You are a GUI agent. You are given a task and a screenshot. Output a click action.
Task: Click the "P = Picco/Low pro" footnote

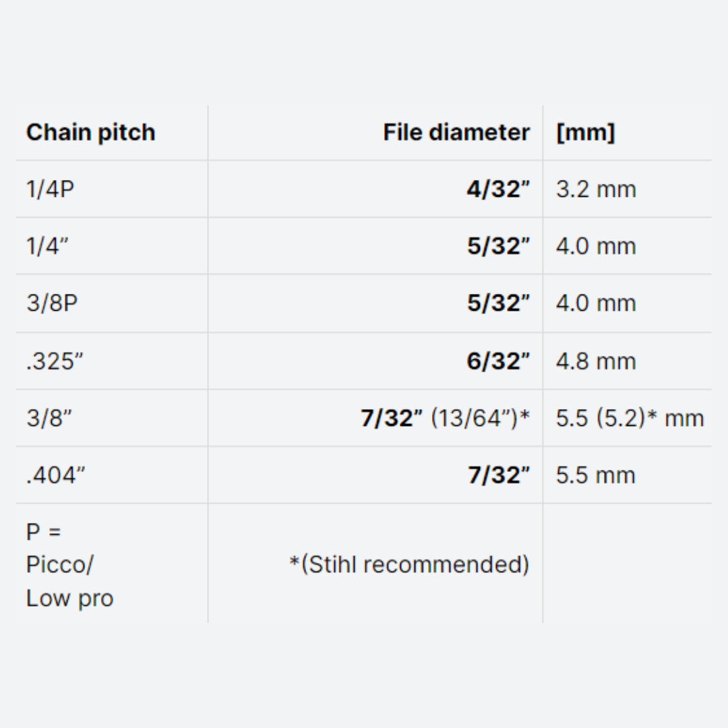pyautogui.click(x=69, y=565)
